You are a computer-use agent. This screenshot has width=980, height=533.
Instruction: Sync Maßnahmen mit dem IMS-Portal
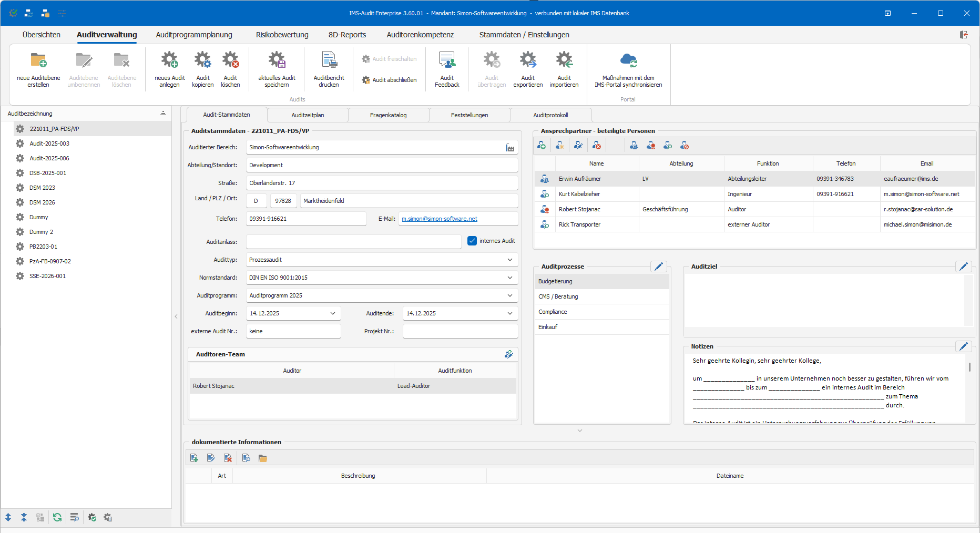tap(628, 69)
